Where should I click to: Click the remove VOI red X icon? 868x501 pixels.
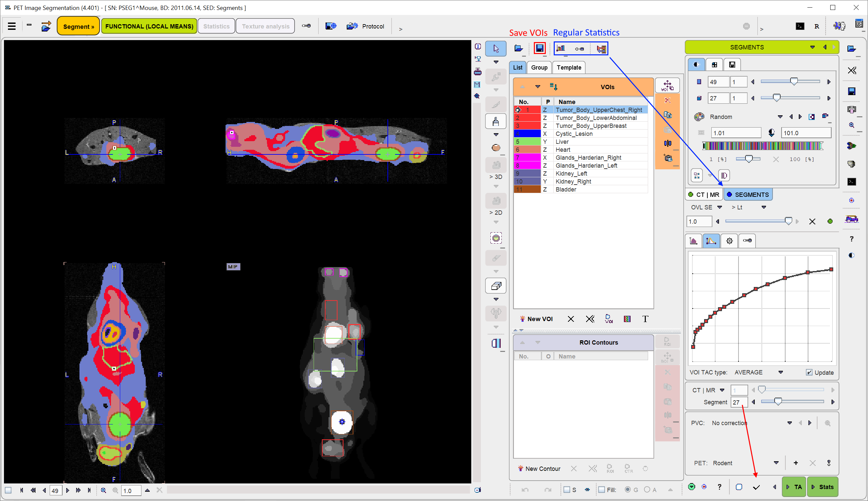click(x=667, y=100)
